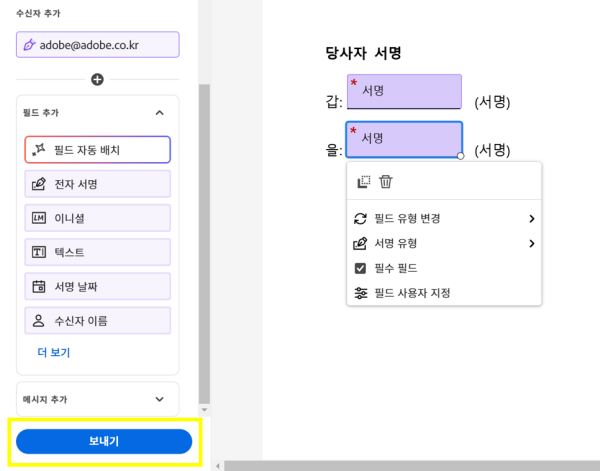Click the 갑 signature field on document
Image resolution: width=600 pixels, height=471 pixels.
(404, 91)
